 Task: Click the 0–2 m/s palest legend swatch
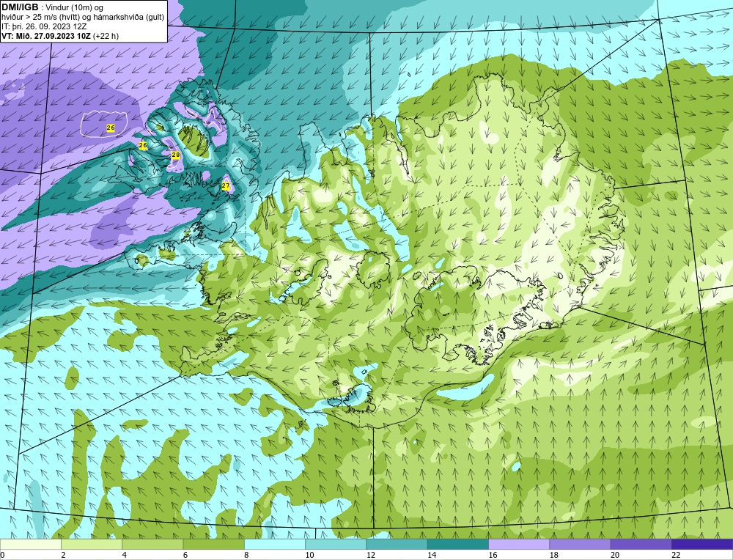[x=30, y=544]
